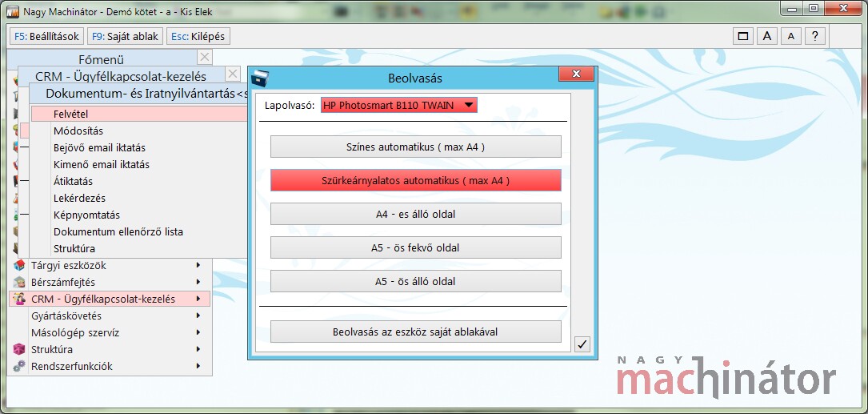Select Képnyomtatás menu item

(139, 215)
